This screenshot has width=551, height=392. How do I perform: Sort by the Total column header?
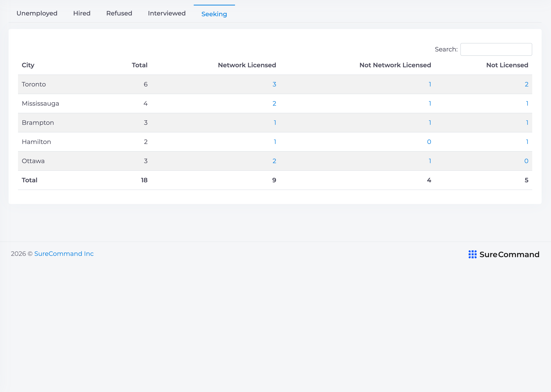140,65
